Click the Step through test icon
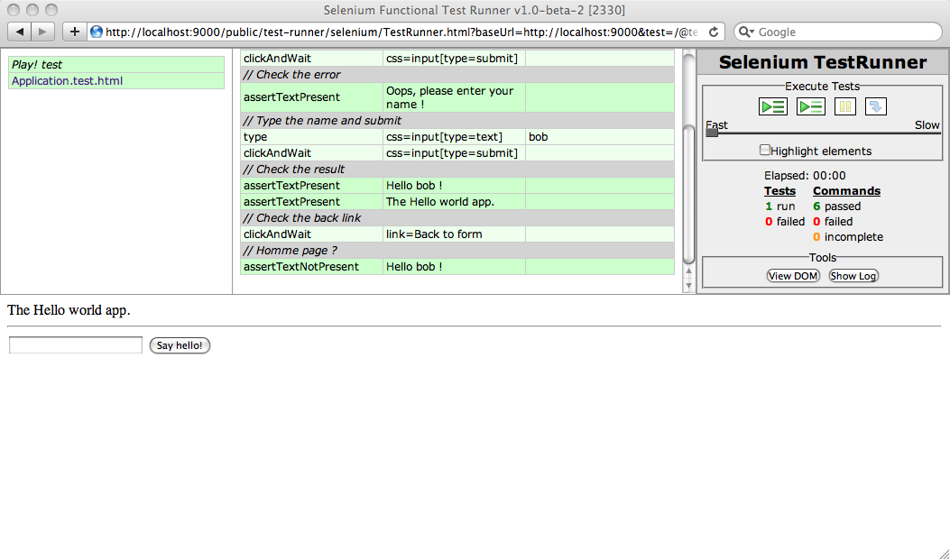Screen dimensions: 950x560 pos(876,106)
